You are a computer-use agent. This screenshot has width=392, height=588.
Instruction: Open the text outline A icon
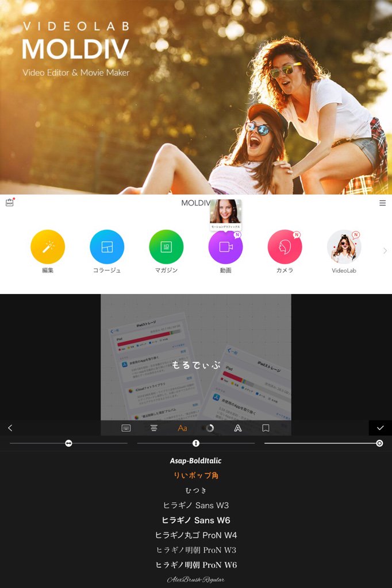pyautogui.click(x=238, y=428)
